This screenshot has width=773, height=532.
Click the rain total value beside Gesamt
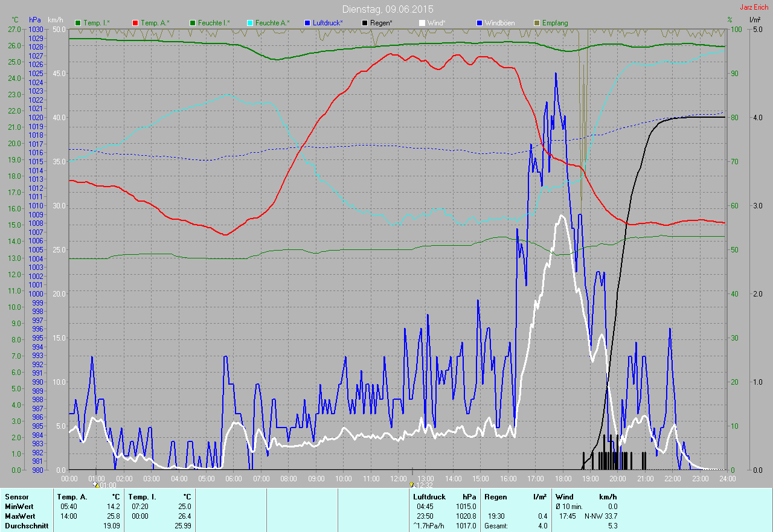coord(542,526)
